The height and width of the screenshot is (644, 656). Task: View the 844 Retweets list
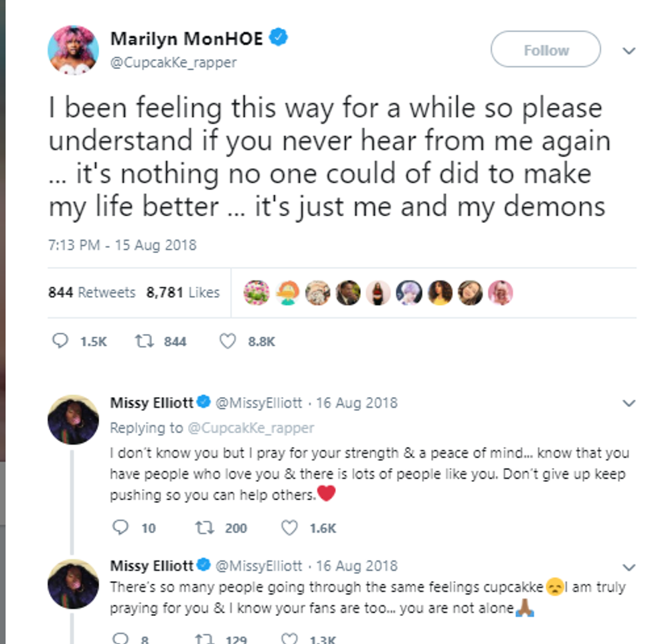(92, 293)
